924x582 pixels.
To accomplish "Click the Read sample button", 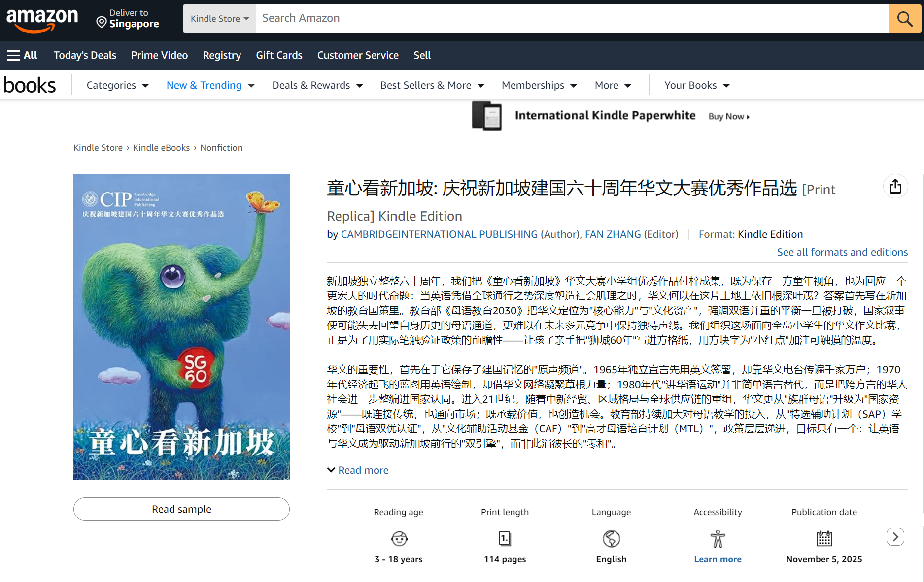I will 181,509.
